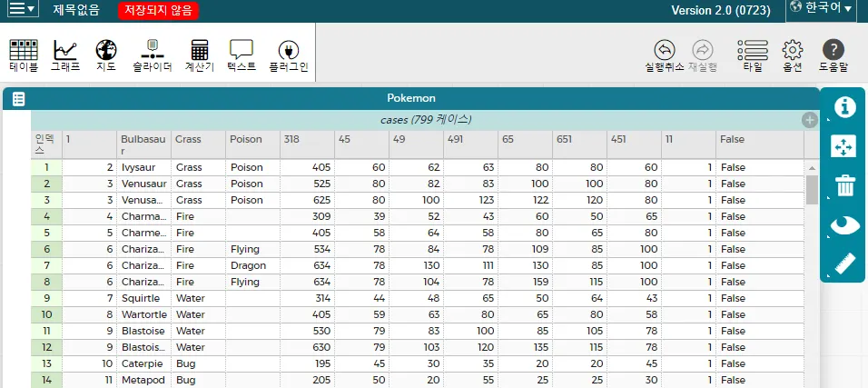This screenshot has width=868, height=388.
Task: Open the Help (도움말) menu
Action: click(833, 55)
